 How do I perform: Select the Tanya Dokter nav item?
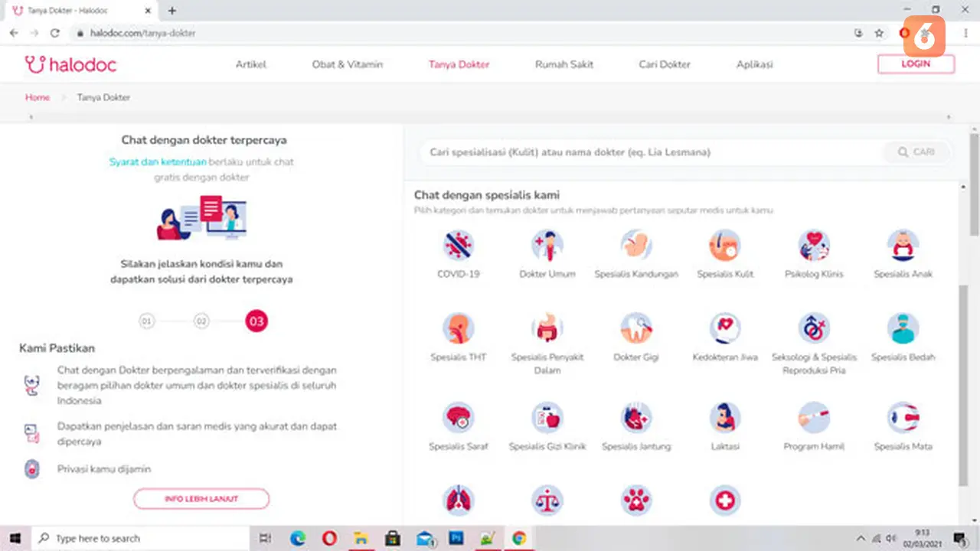click(459, 64)
